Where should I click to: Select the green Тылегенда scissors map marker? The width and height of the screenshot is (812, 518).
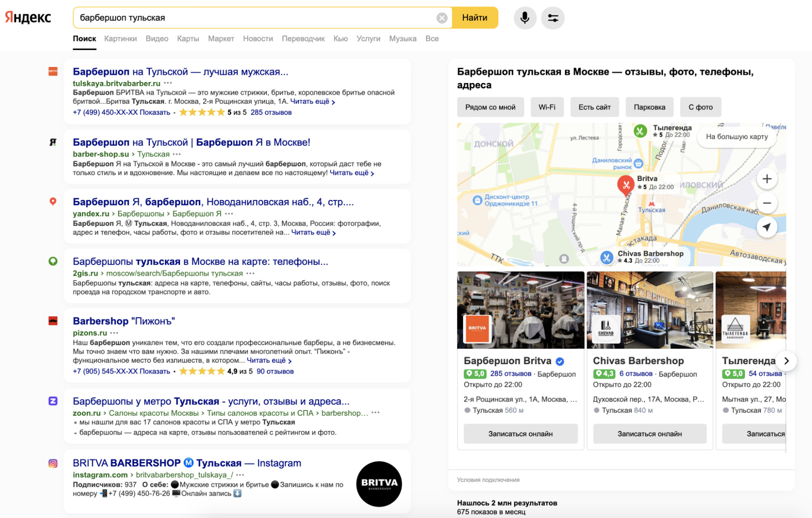(x=640, y=131)
